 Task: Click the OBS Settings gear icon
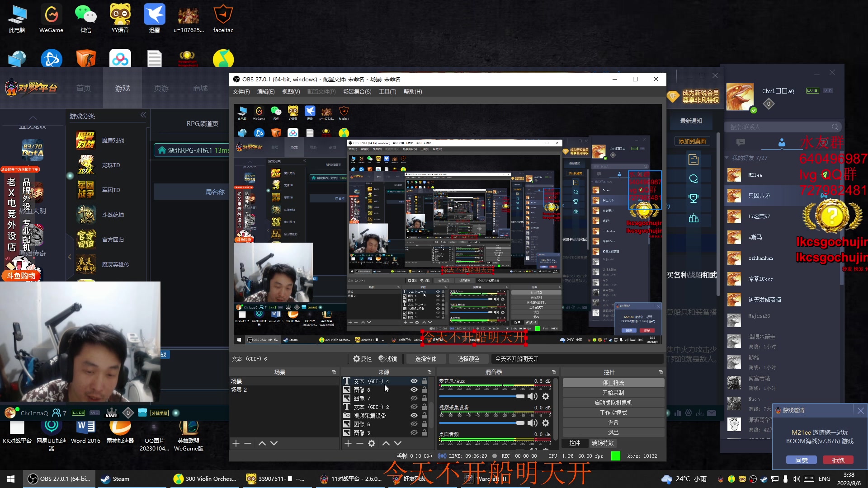pos(372,443)
